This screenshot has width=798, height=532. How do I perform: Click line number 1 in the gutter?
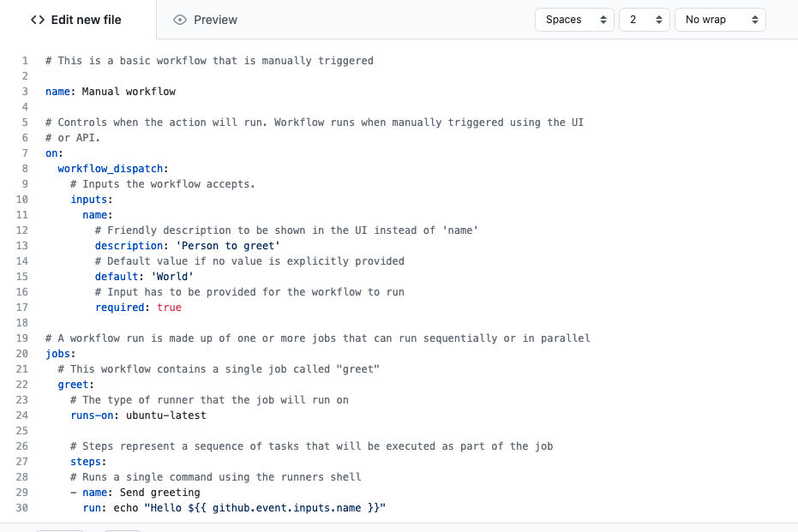point(25,60)
